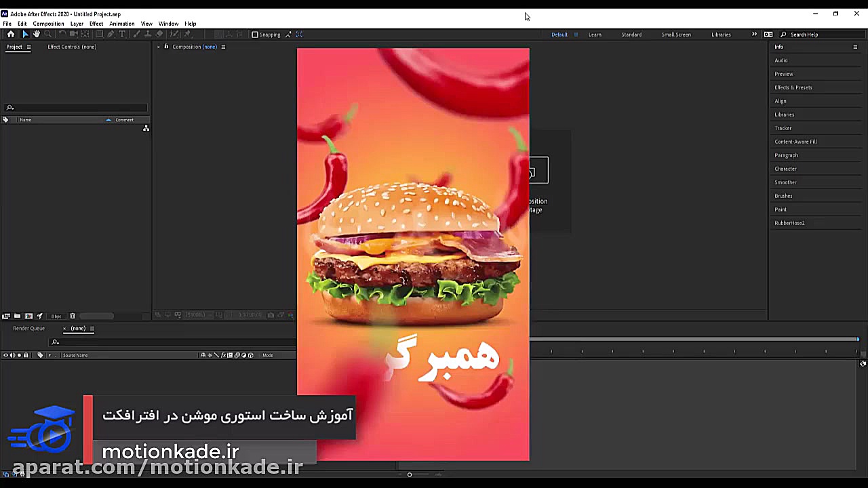Screen dimensions: 868x488
Task: Pick the Pen tool from the toolbar
Action: pyautogui.click(x=111, y=35)
